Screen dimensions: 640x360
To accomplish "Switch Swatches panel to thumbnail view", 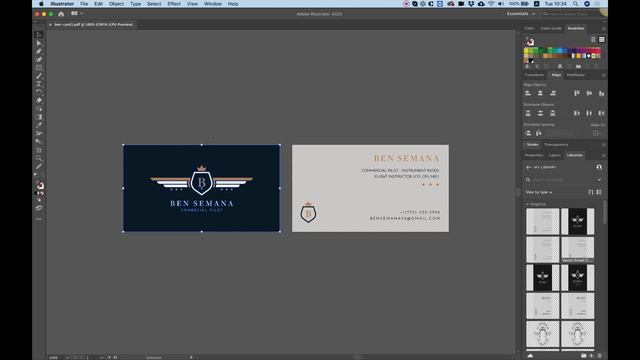I will pyautogui.click(x=602, y=40).
